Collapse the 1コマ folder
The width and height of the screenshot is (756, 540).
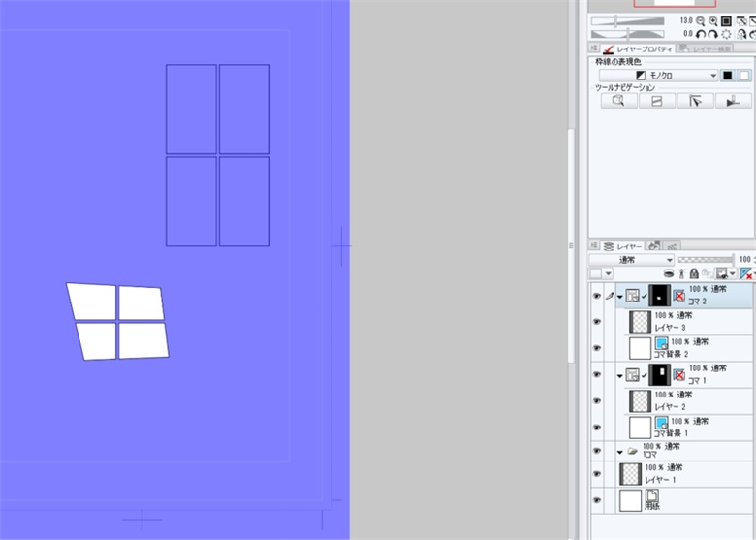pos(620,452)
